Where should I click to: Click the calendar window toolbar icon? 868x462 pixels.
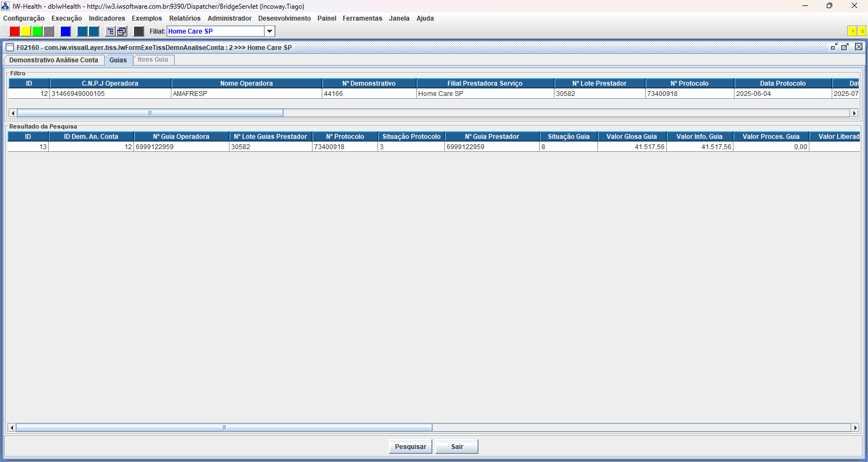[x=122, y=31]
